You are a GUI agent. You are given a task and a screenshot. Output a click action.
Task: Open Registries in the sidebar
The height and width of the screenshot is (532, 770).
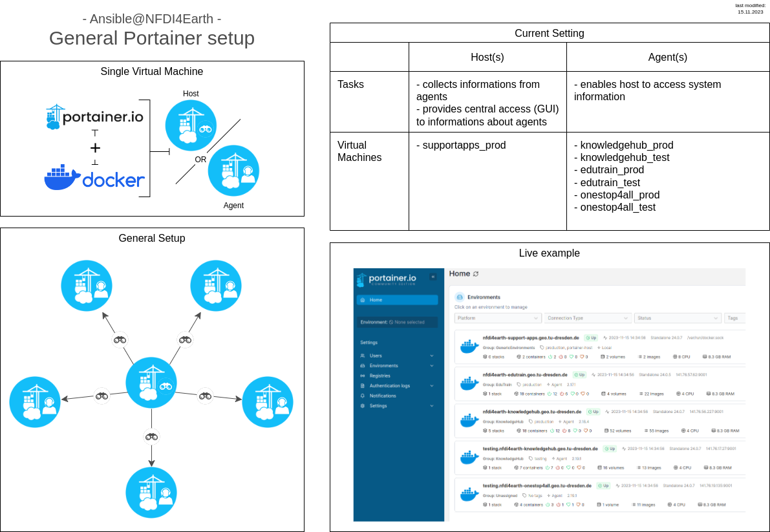(380, 376)
